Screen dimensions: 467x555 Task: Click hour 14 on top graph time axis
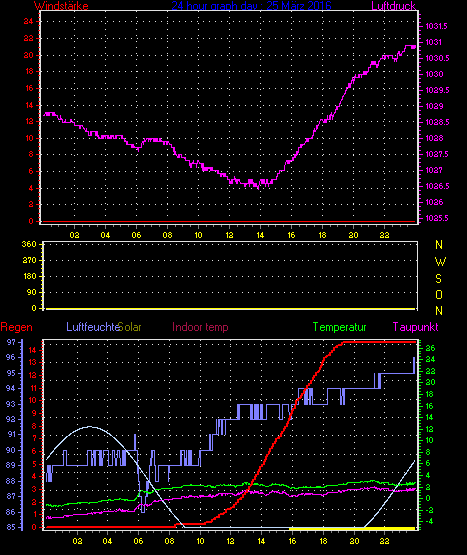260,235
